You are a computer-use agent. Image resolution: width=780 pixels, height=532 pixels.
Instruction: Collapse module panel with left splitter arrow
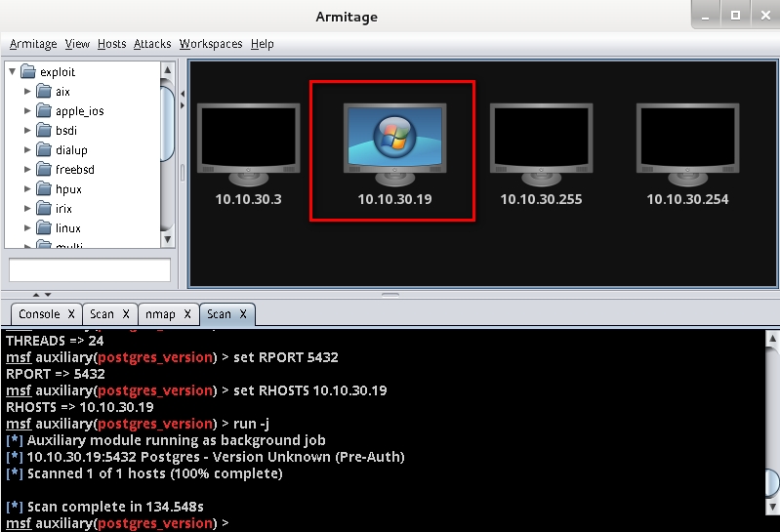click(183, 94)
